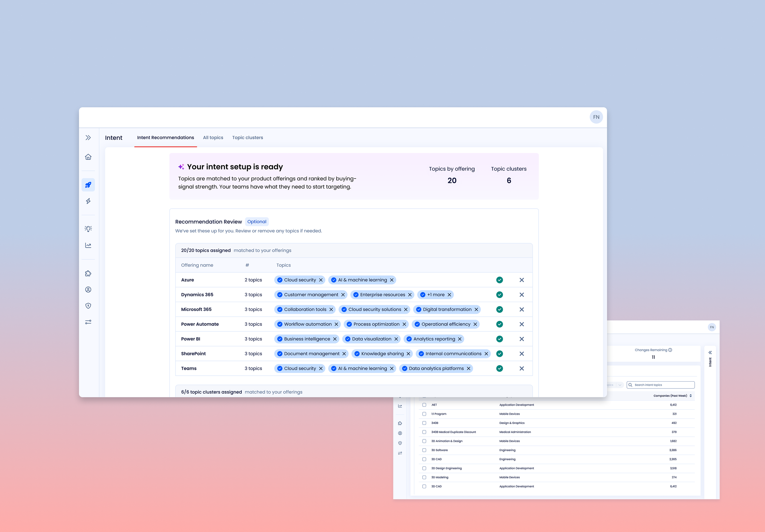This screenshot has height=532, width=765.
Task: Approve the Dynamics 365 offering green check
Action: [499, 295]
